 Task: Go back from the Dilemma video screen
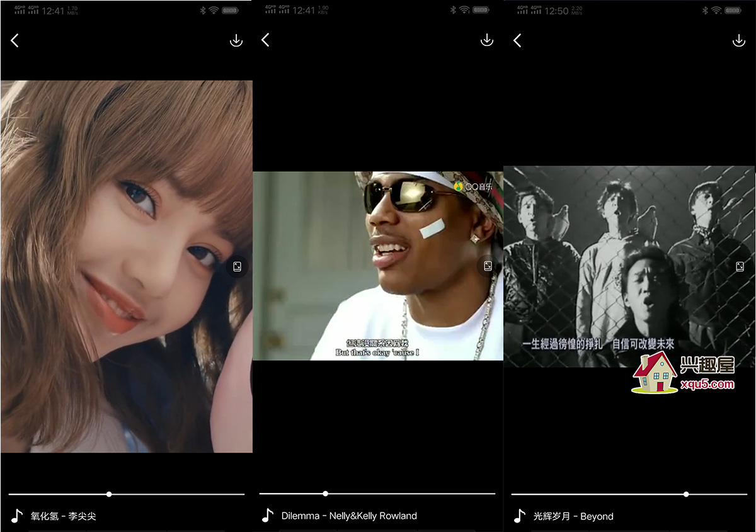[x=265, y=40]
